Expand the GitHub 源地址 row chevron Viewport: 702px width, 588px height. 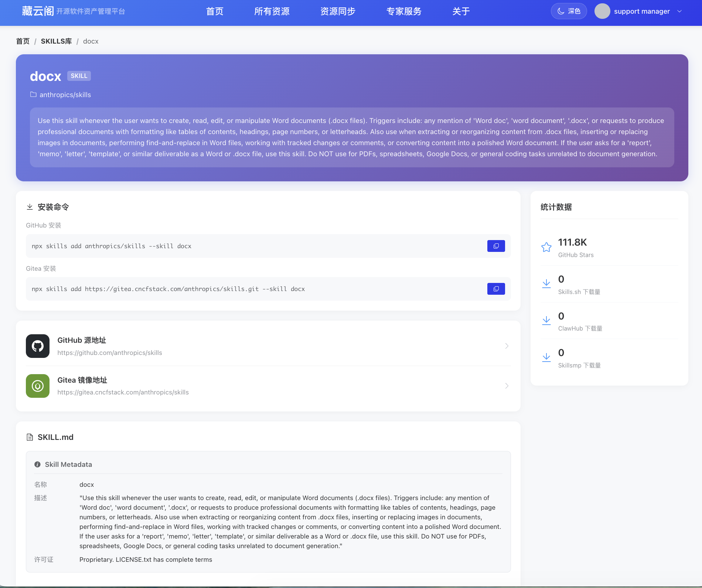[507, 346]
